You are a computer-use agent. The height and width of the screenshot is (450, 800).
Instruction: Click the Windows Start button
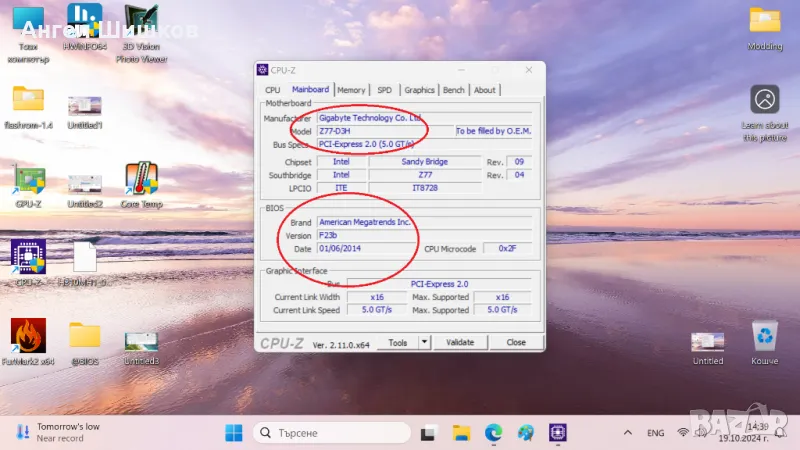coord(233,432)
